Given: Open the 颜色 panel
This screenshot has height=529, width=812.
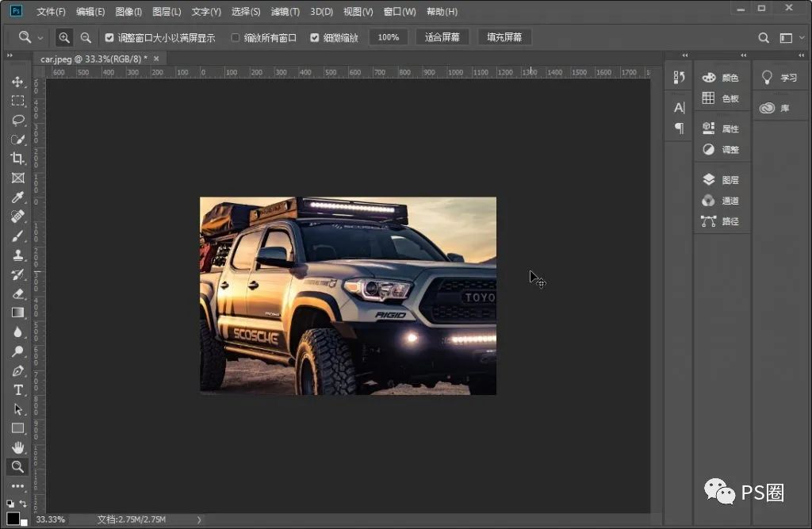Looking at the screenshot, I should pyautogui.click(x=722, y=78).
